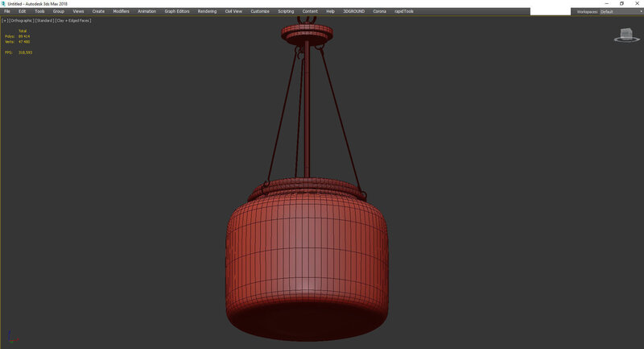Open the Customize menu
Screen dimensions: 644x349
[260, 12]
